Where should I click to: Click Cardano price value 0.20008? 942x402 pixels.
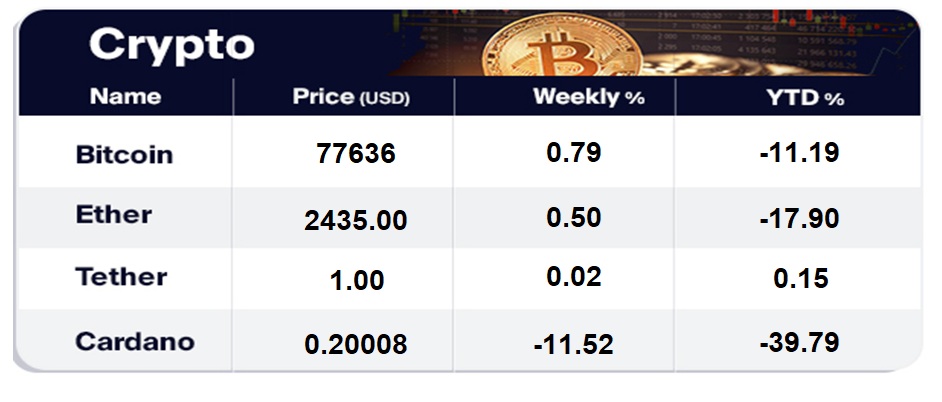click(x=356, y=344)
